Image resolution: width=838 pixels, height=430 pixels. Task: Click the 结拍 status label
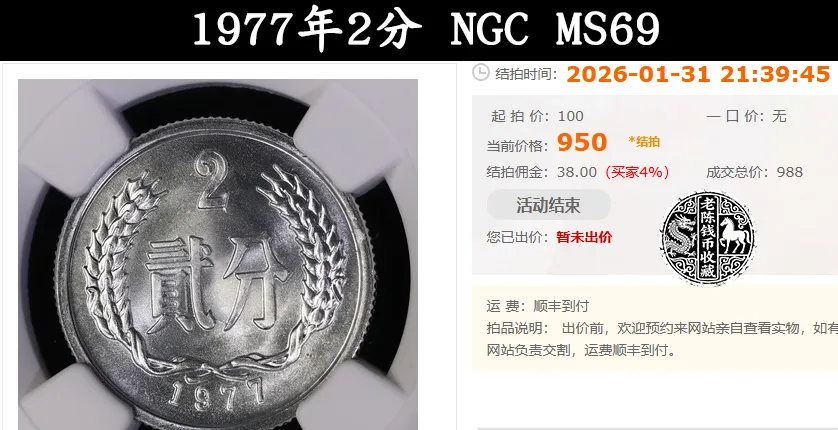tap(645, 142)
